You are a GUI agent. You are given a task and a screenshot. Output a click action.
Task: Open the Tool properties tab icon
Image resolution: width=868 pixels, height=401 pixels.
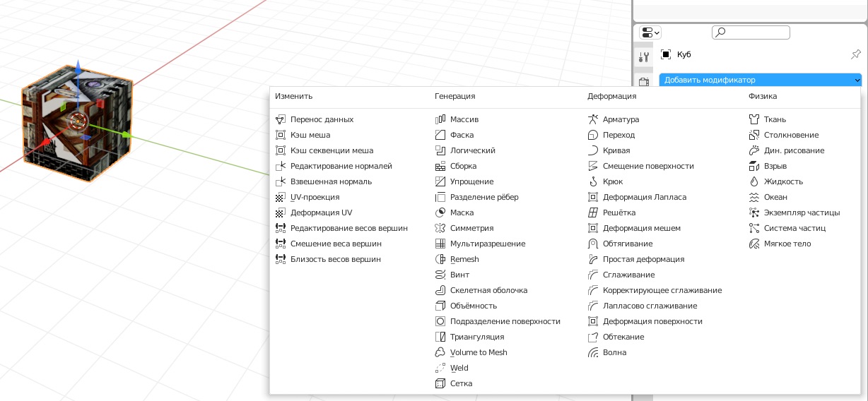click(643, 56)
